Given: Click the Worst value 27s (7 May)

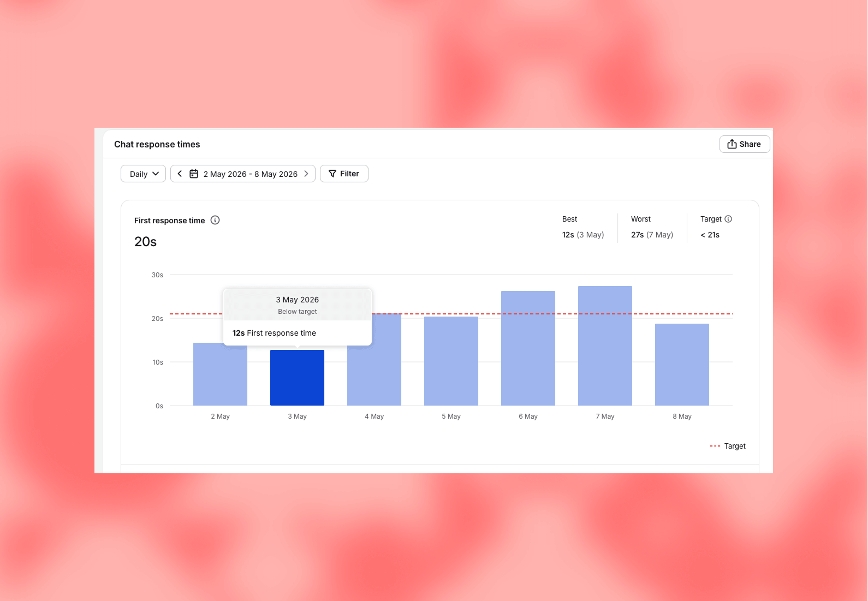Looking at the screenshot, I should pos(652,235).
